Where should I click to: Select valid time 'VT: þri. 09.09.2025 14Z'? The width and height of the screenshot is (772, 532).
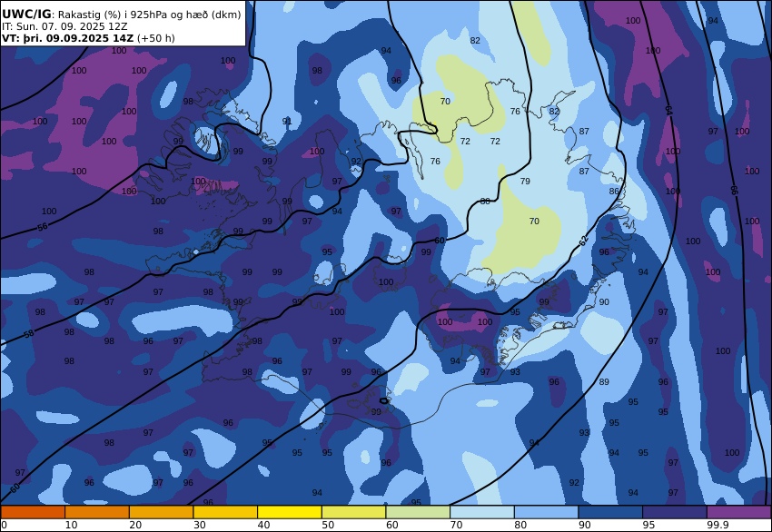coord(67,38)
